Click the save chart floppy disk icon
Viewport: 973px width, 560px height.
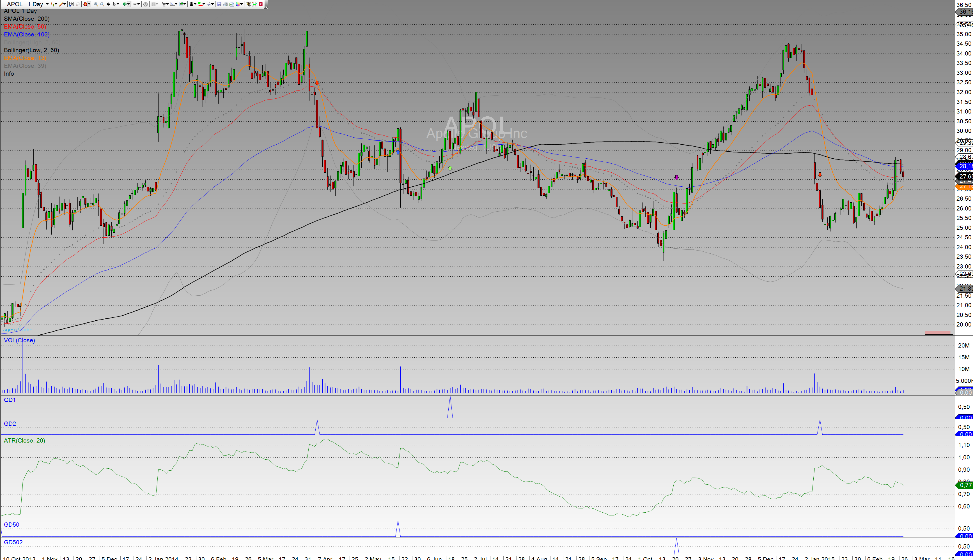(x=219, y=4)
